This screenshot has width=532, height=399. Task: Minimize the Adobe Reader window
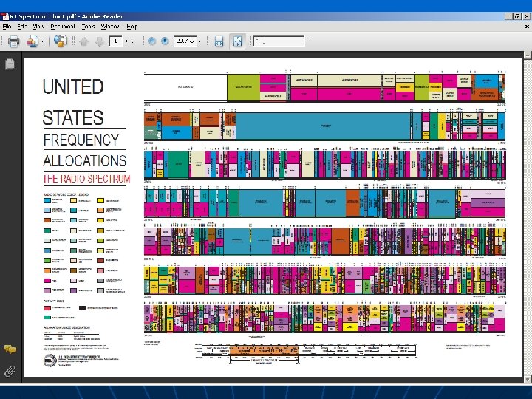click(x=508, y=16)
